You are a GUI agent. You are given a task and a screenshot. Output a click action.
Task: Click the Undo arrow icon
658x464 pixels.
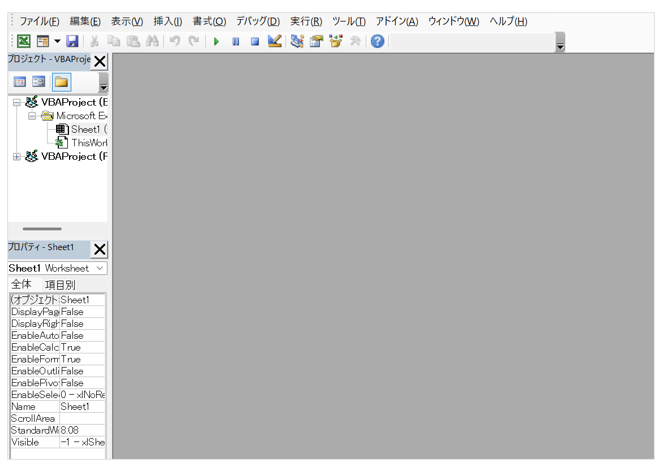[x=175, y=41]
